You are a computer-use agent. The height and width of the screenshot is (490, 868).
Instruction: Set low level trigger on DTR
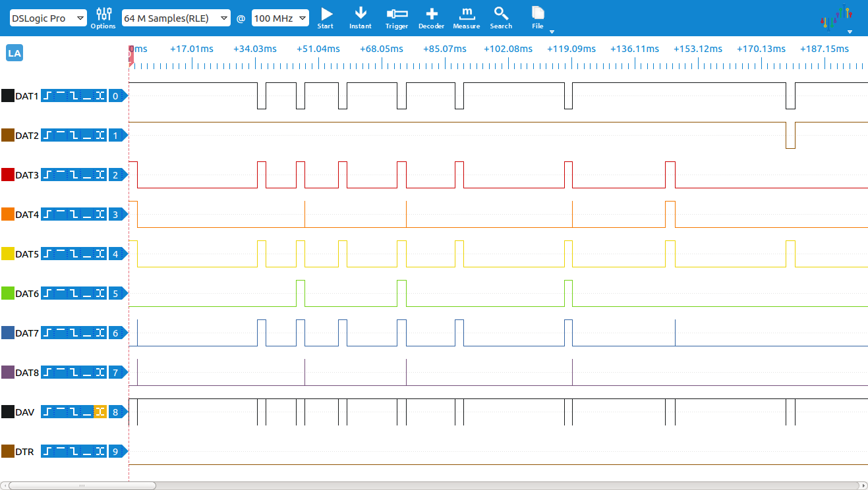tap(87, 452)
